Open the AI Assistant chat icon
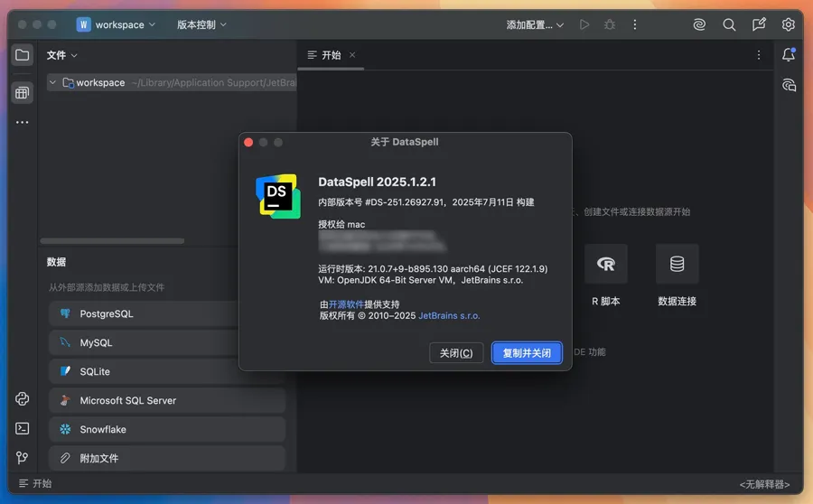Screen dimensions: 813x504 coord(789,85)
